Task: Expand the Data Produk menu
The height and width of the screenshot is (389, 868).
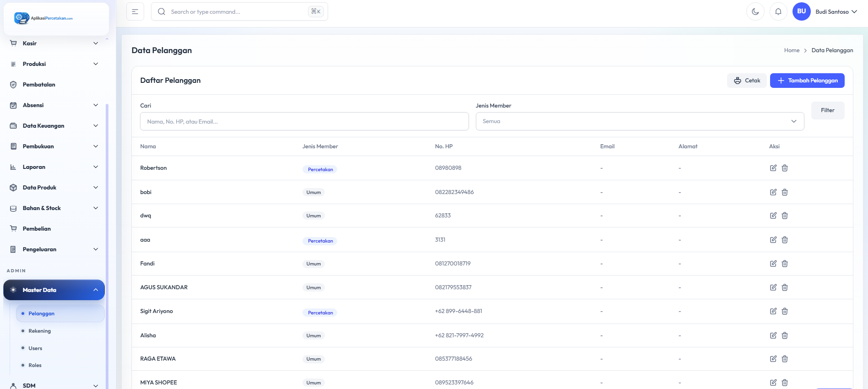Action: 54,188
